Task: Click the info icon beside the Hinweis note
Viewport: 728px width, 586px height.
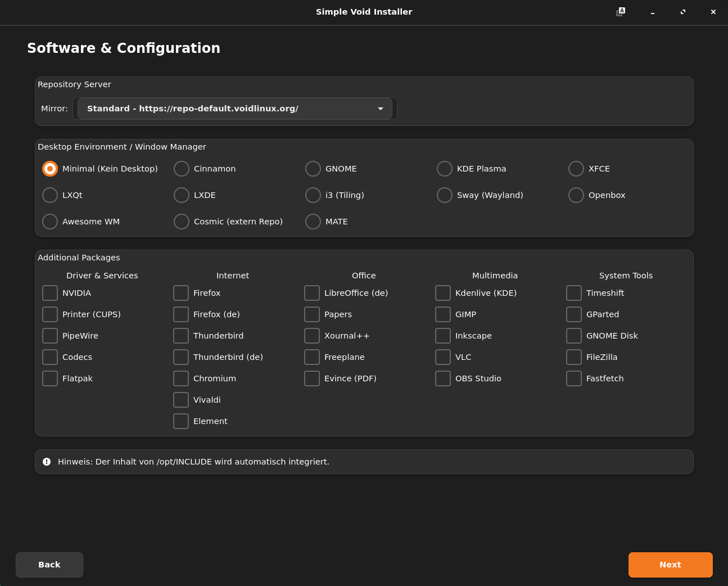Action: [47, 462]
